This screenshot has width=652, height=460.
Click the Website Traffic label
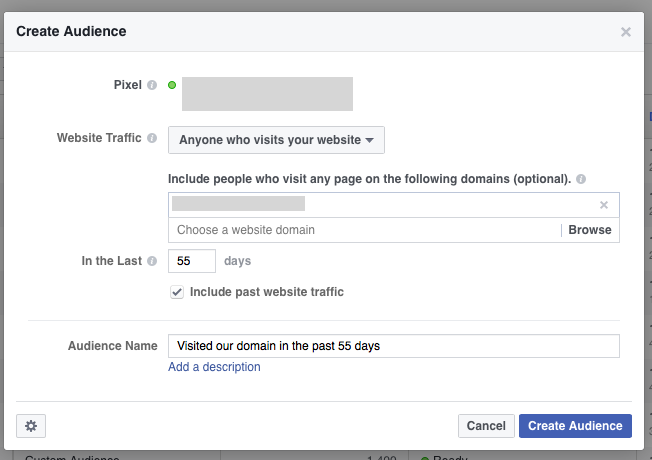pyautogui.click(x=99, y=138)
